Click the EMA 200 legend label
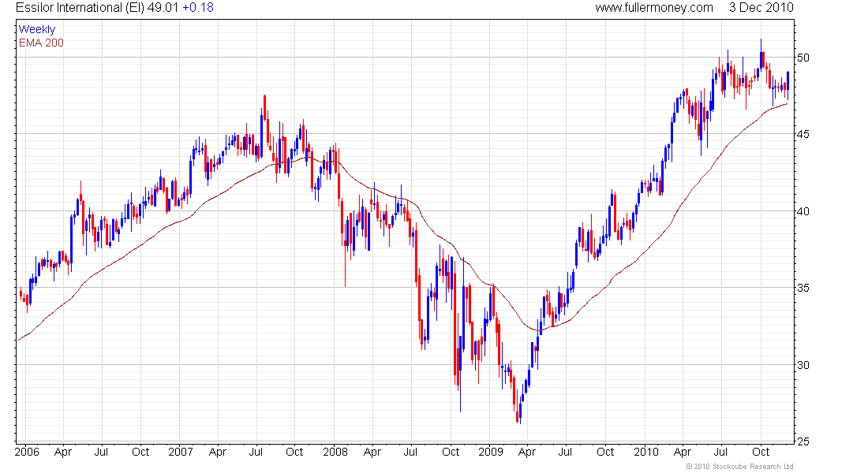The width and height of the screenshot is (868, 473). (x=41, y=43)
